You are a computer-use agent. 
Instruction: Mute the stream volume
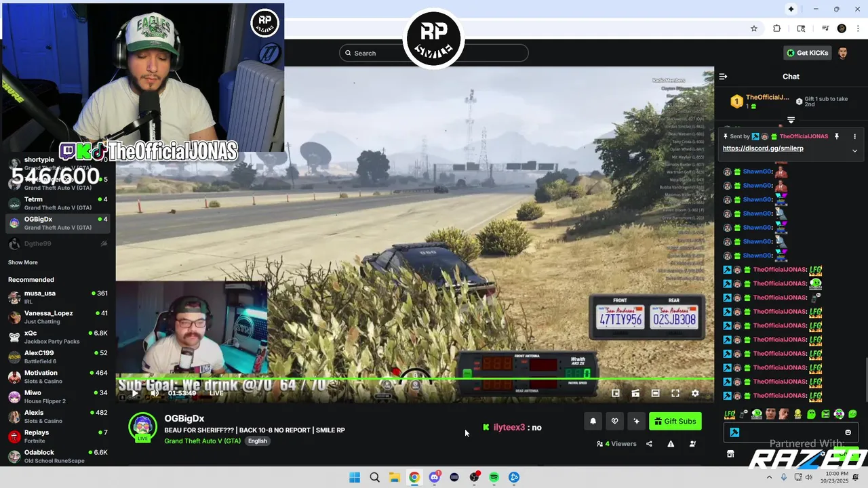tap(155, 393)
